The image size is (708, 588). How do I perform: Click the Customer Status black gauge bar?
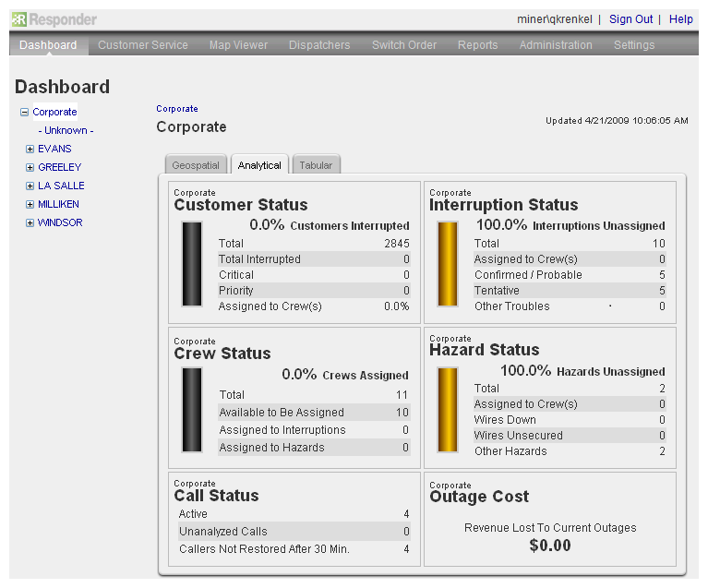[x=192, y=264]
